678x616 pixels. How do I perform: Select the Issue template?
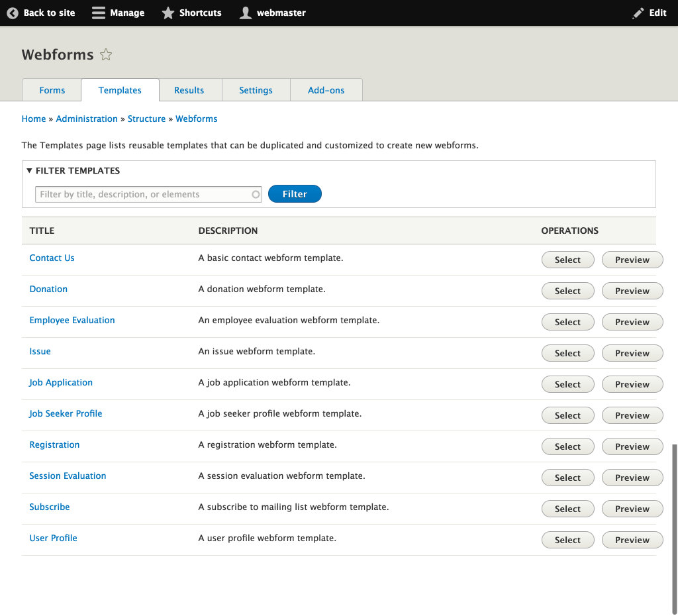pyautogui.click(x=567, y=353)
